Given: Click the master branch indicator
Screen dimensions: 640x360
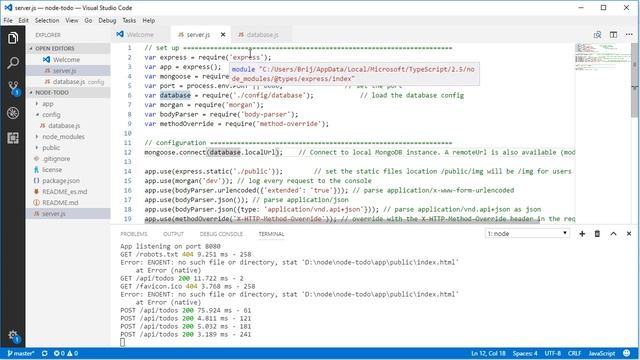Looking at the screenshot, I should coord(21,353).
